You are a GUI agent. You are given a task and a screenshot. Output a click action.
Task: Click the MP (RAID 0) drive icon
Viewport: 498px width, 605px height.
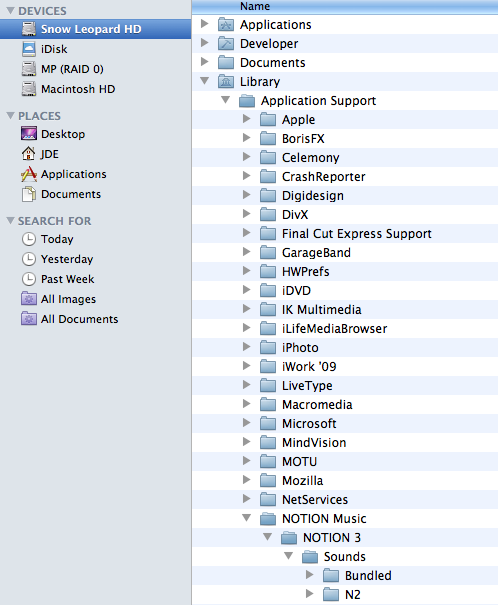pyautogui.click(x=29, y=69)
